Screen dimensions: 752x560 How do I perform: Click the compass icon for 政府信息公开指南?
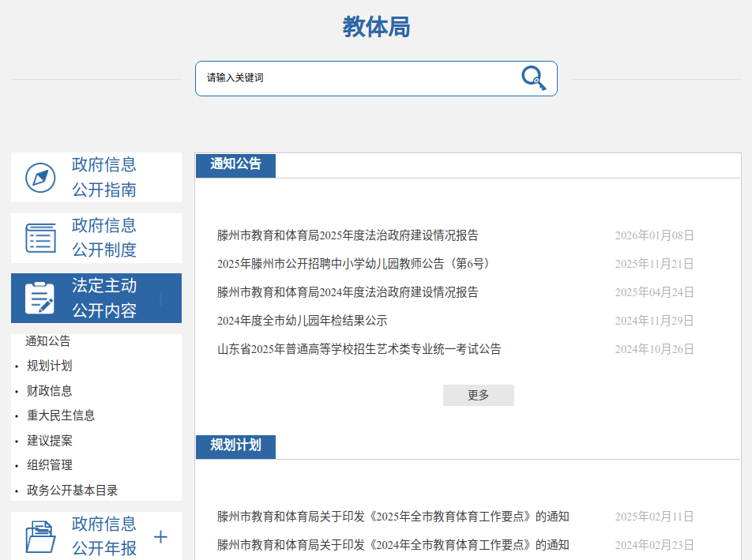(40, 178)
